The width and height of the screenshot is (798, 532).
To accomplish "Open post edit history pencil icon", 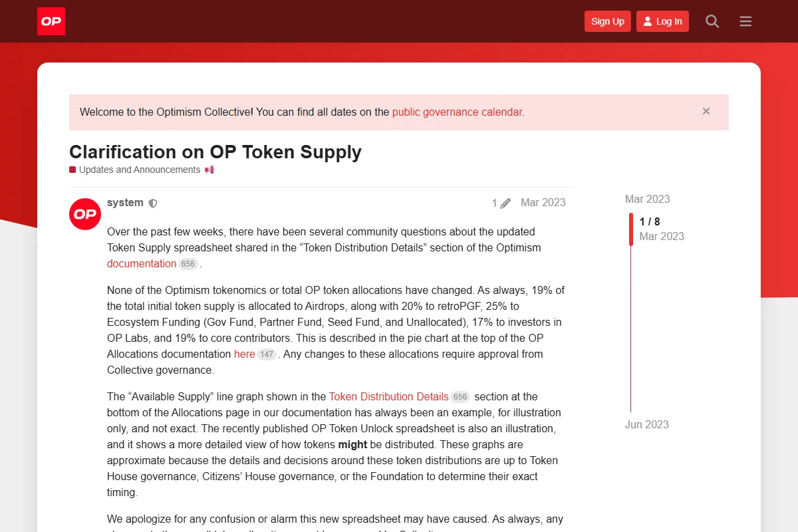I will click(505, 203).
